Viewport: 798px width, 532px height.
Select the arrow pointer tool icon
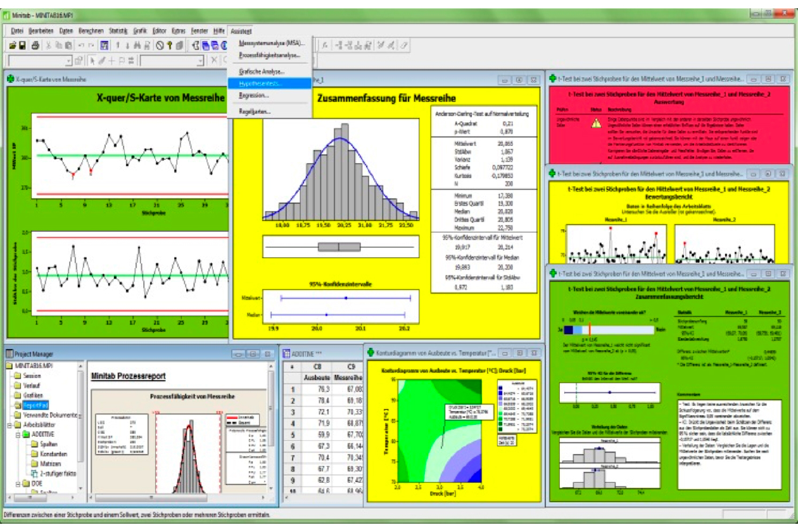point(92,61)
